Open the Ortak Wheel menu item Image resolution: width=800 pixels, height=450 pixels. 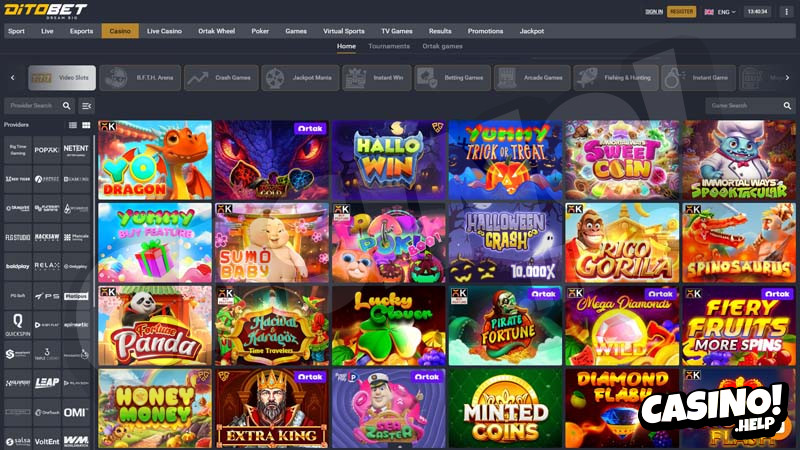click(x=216, y=31)
